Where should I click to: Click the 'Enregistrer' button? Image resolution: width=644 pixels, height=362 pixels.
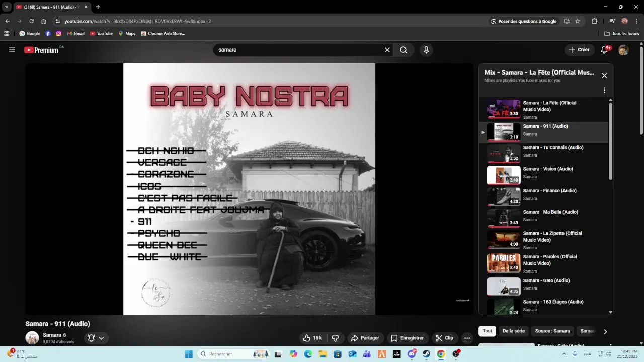tap(408, 338)
